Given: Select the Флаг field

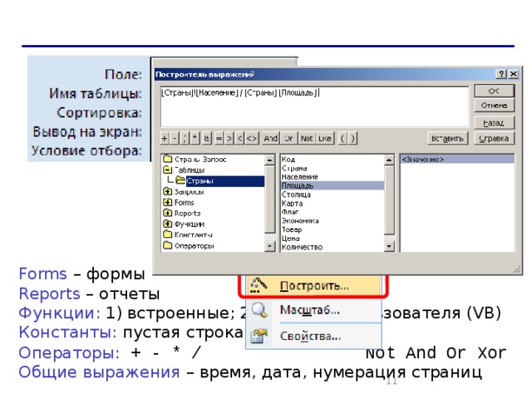Looking at the screenshot, I should point(332,212).
